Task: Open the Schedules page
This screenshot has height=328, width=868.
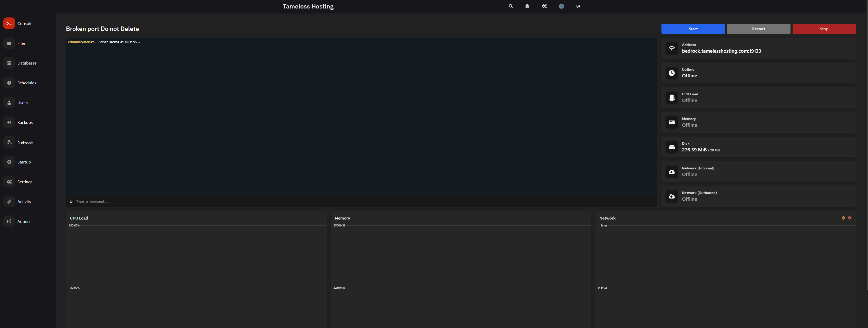Action: click(x=27, y=83)
